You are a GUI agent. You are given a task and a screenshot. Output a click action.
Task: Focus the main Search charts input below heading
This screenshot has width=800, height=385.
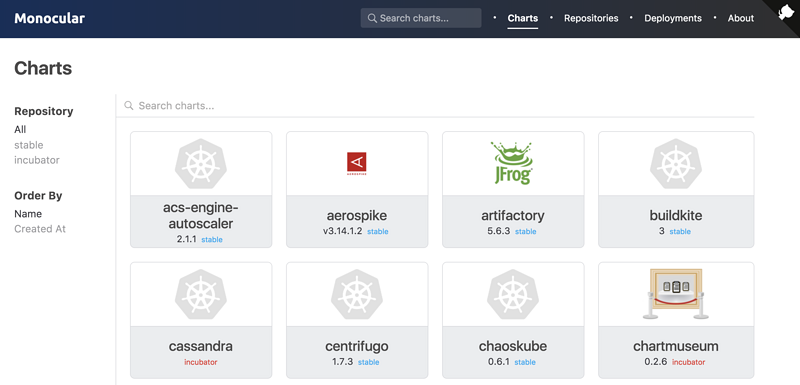click(435, 106)
